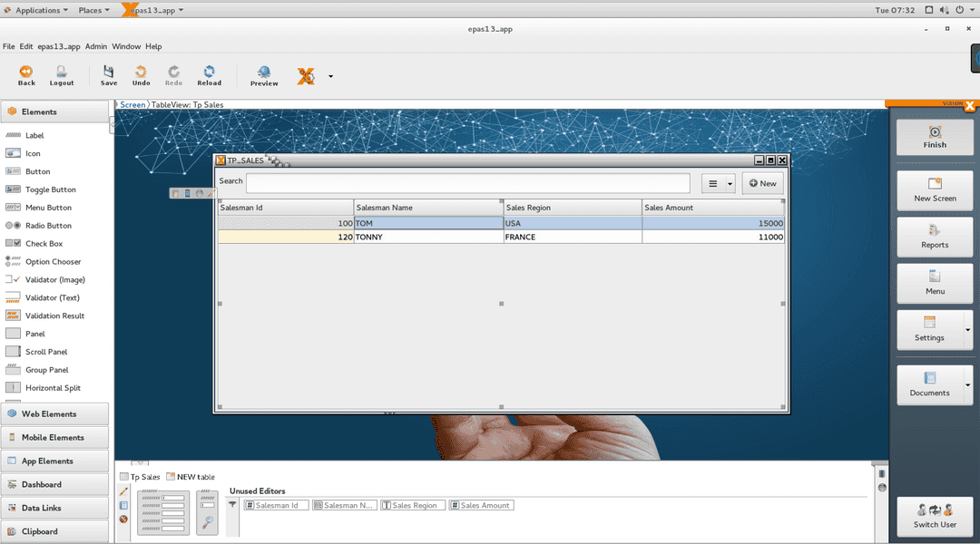This screenshot has width=980, height=544.
Task: Expand the dropdown next to the red X toolbar icon
Action: (x=329, y=76)
